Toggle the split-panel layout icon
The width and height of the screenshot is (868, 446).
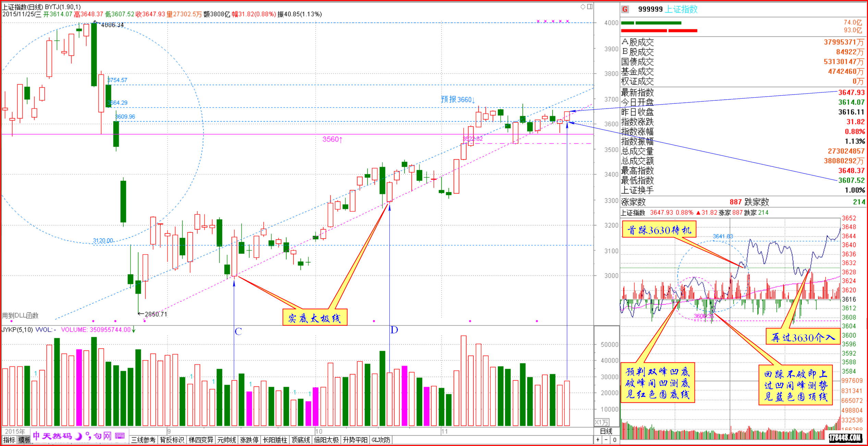point(590,7)
